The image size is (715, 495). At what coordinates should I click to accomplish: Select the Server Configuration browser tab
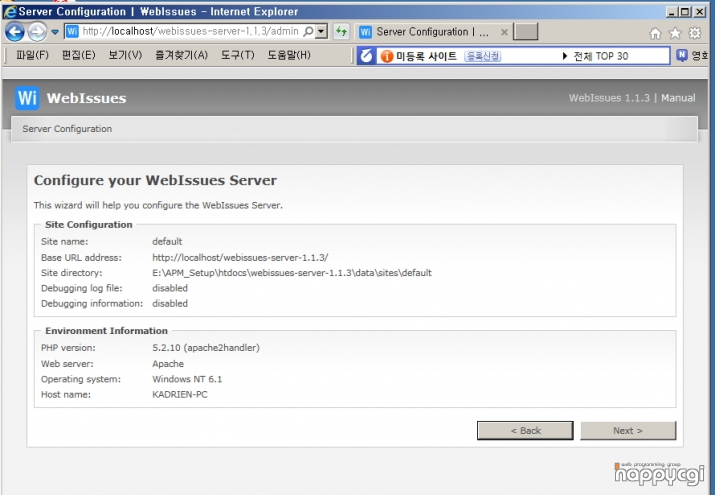tap(432, 32)
